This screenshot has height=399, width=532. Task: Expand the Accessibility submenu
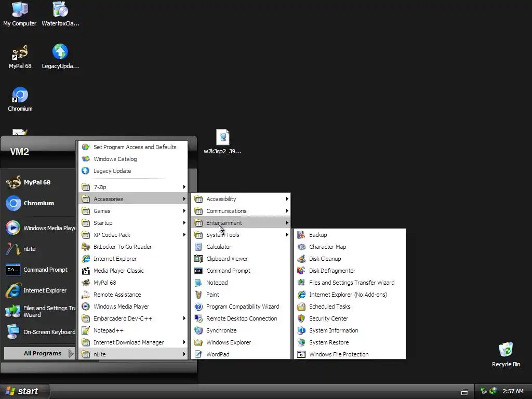click(x=241, y=199)
